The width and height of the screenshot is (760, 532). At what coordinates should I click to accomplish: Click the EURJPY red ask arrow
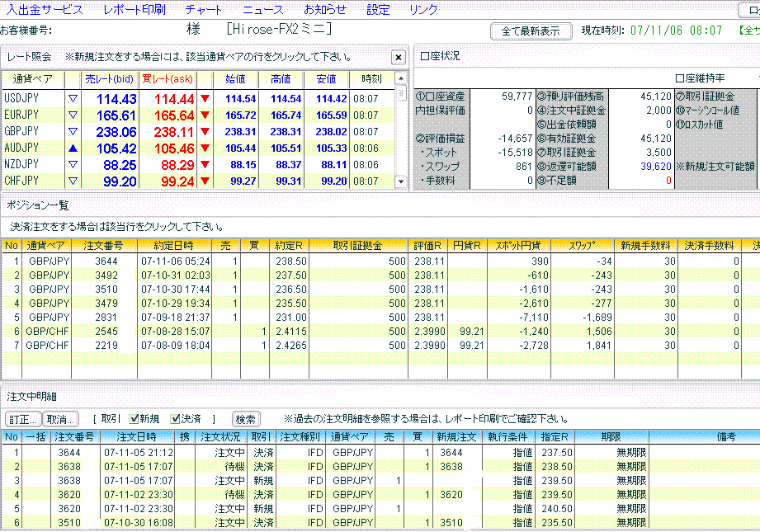[x=205, y=115]
